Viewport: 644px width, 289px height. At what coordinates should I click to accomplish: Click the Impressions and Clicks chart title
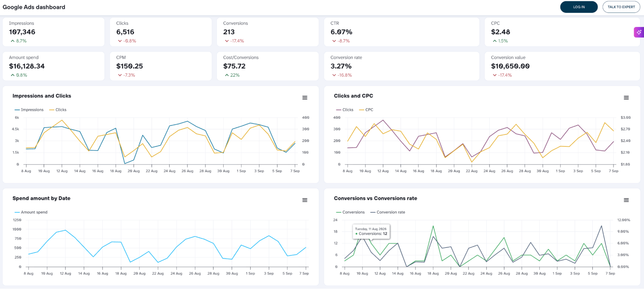coord(42,96)
